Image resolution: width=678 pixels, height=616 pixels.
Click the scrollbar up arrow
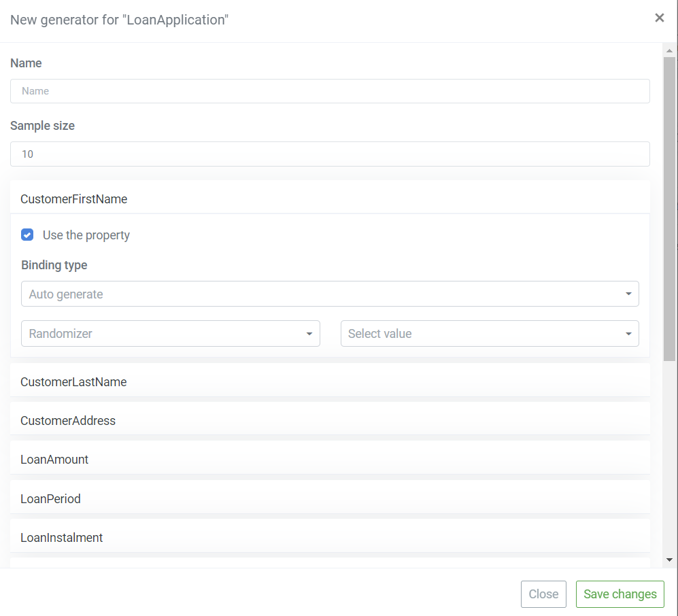(x=669, y=51)
